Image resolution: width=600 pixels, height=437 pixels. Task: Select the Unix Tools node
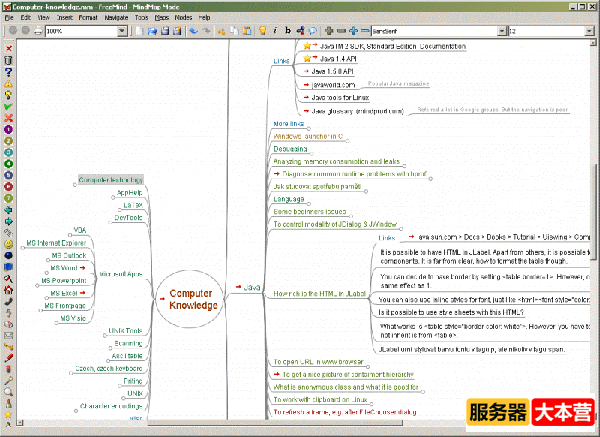125,331
